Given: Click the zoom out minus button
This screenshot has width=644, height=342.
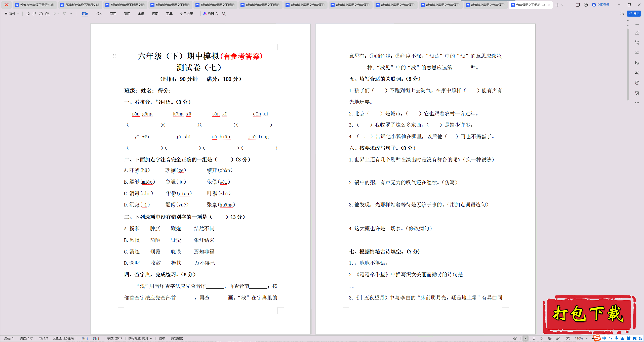Looking at the screenshot, I should (593, 338).
